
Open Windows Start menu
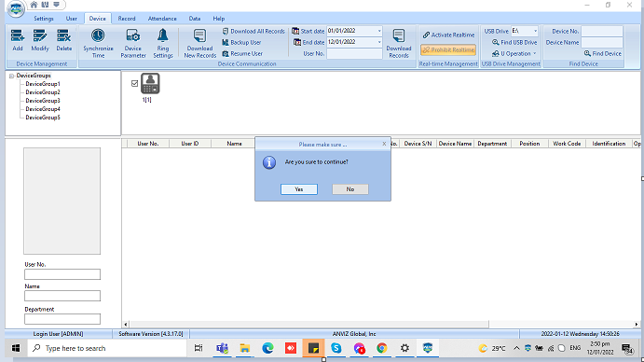click(x=16, y=348)
